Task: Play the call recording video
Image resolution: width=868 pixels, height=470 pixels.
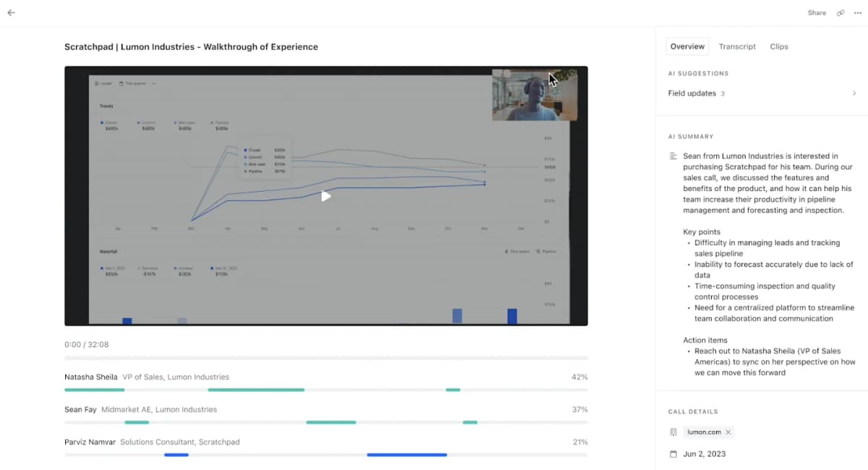Action: 326,196
